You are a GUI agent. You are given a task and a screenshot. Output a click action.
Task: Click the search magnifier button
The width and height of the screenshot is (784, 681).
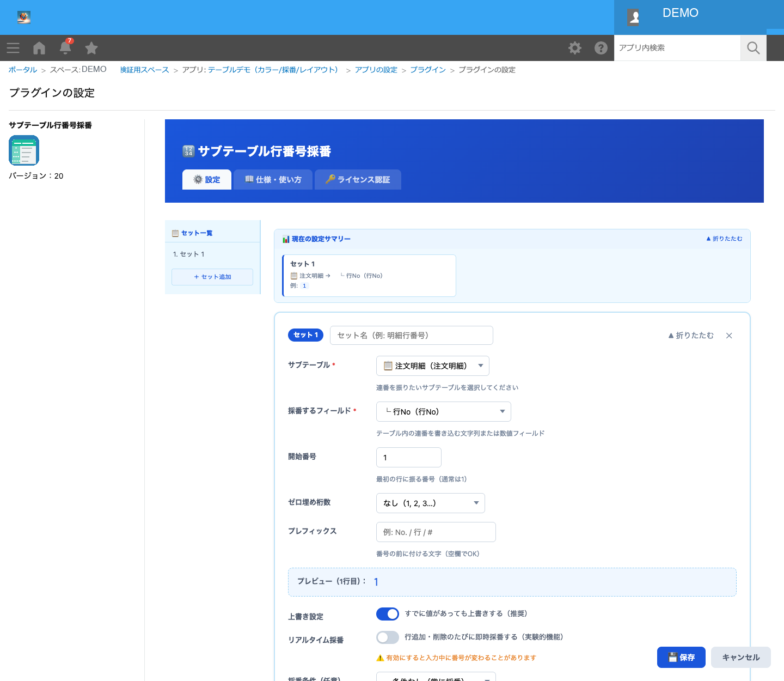point(754,48)
